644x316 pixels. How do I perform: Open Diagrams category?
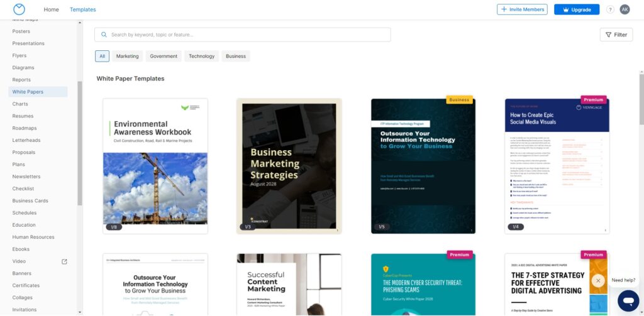[23, 68]
